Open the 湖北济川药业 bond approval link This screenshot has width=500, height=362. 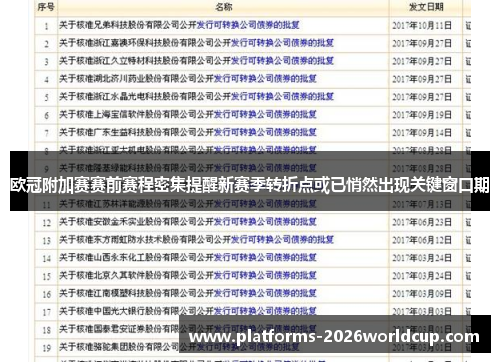(x=188, y=79)
